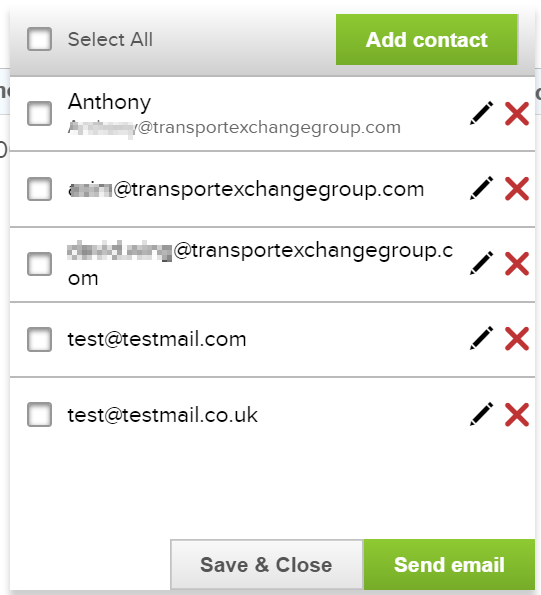Edit the test@testmail.com contact
This screenshot has height=595, width=541.
pyautogui.click(x=481, y=338)
